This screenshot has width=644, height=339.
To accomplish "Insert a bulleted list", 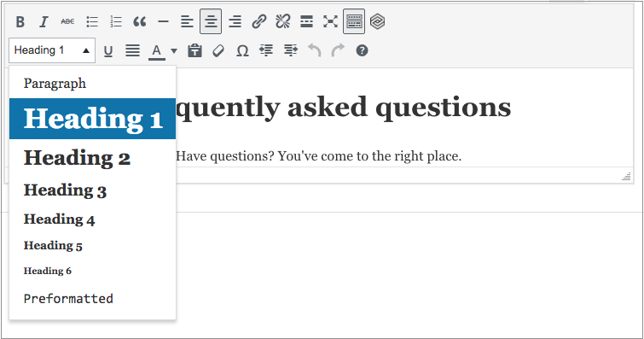I will click(92, 21).
